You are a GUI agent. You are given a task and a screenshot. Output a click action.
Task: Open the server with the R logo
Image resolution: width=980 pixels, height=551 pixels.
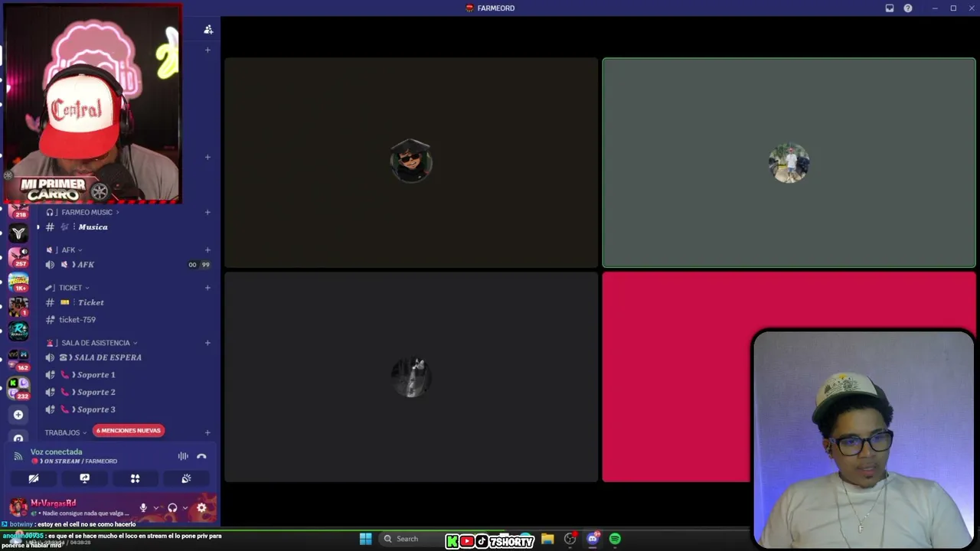(18, 331)
